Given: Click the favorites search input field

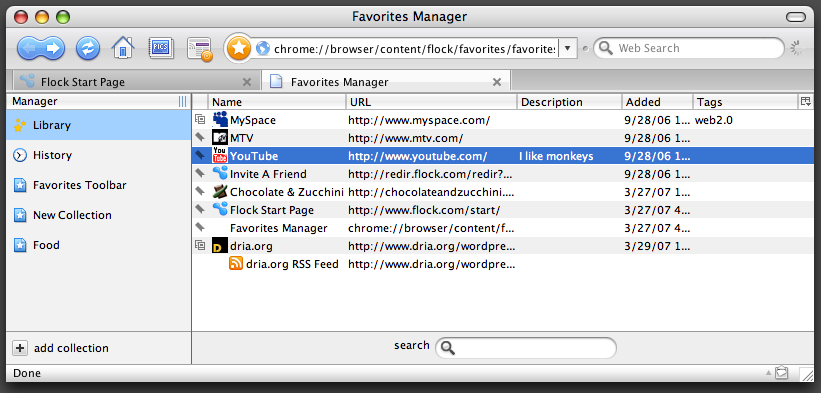Looking at the screenshot, I should tap(526, 348).
